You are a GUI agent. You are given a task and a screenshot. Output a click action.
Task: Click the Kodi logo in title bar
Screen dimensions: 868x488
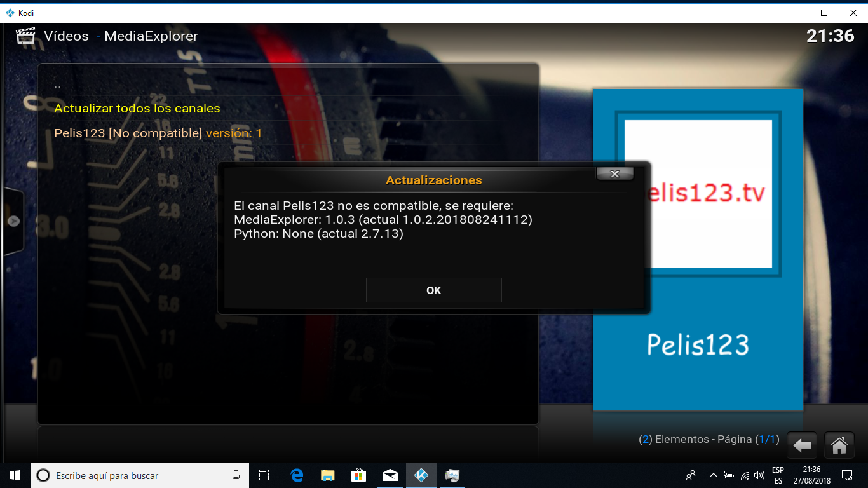pyautogui.click(x=10, y=13)
